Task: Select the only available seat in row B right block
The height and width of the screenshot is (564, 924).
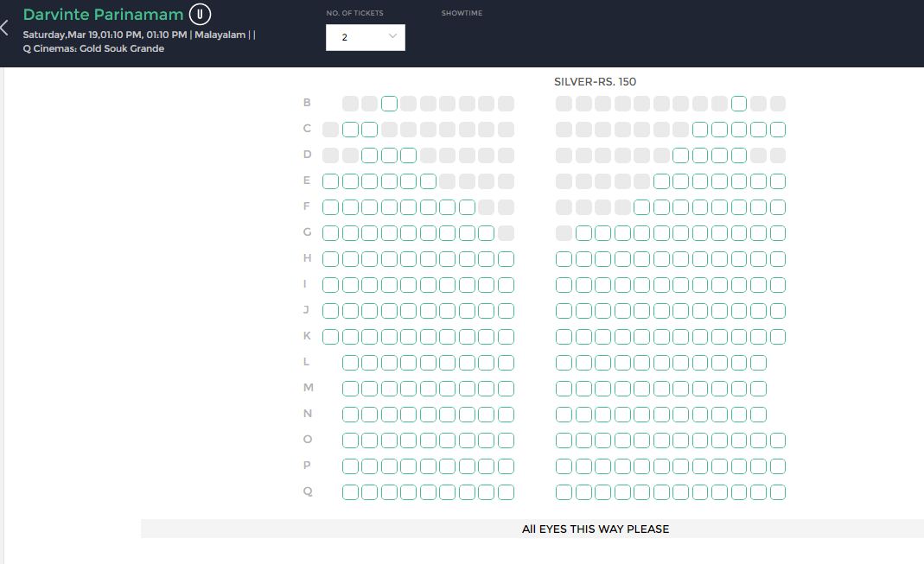Action: [739, 104]
